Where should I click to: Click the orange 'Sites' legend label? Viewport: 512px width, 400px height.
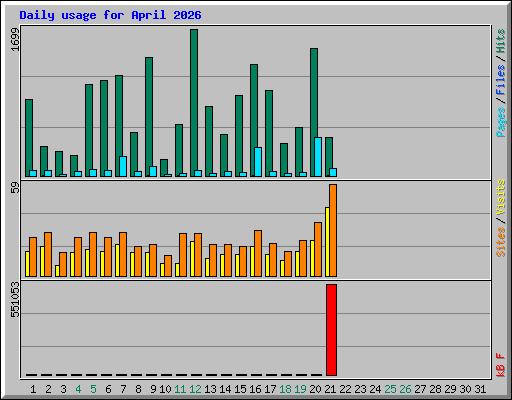pyautogui.click(x=500, y=242)
